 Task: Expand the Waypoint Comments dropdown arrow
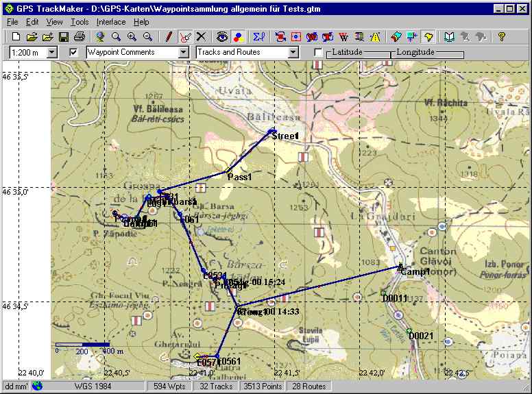[x=183, y=53]
